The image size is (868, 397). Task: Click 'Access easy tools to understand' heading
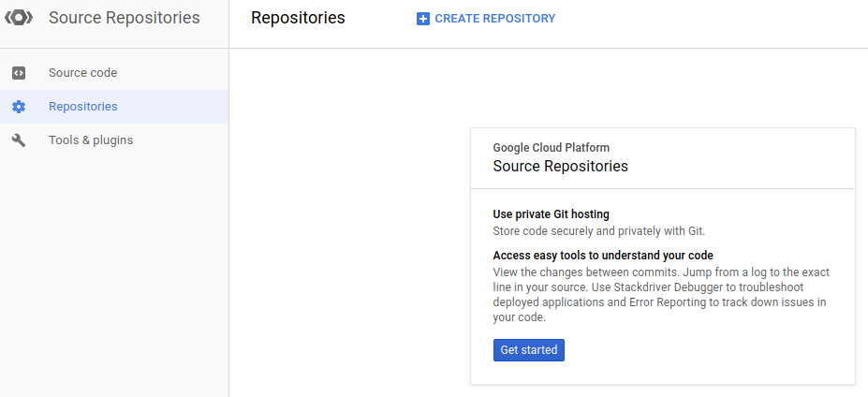coord(603,256)
